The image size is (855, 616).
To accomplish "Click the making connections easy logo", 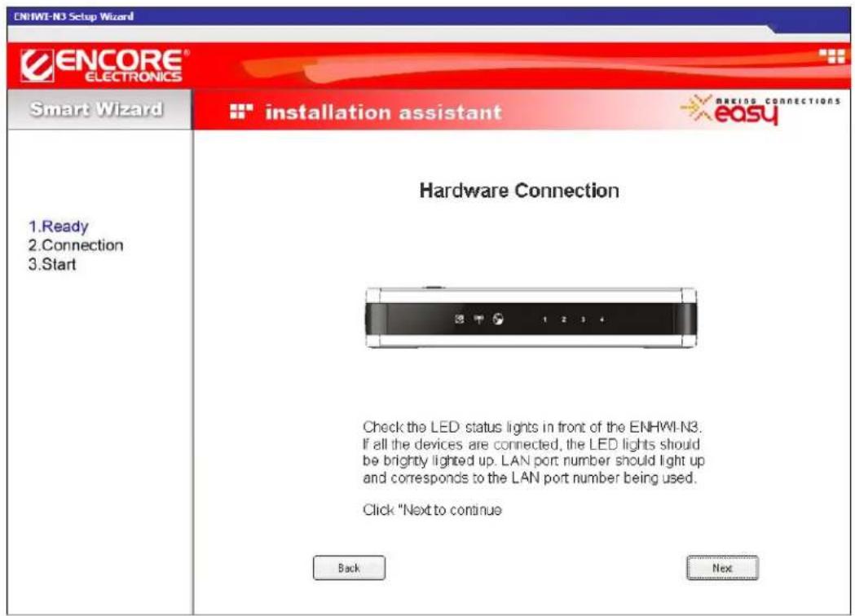I will pyautogui.click(x=760, y=109).
